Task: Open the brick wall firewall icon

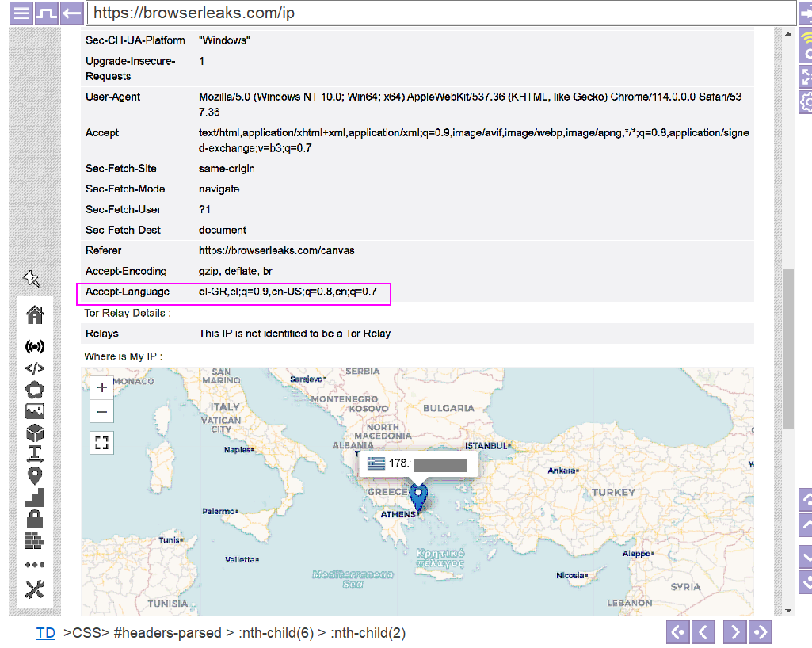Action: pos(35,541)
